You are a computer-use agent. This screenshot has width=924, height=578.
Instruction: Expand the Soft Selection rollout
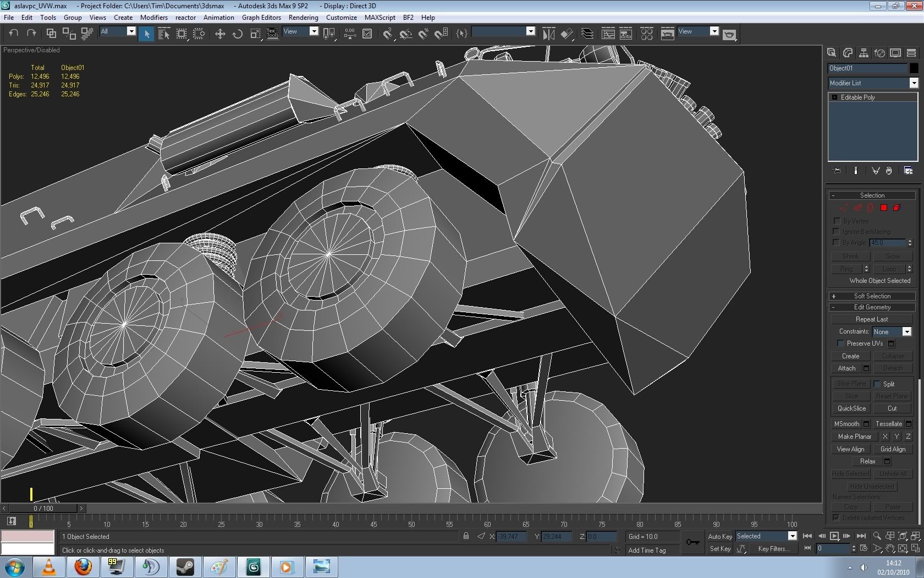[x=872, y=296]
